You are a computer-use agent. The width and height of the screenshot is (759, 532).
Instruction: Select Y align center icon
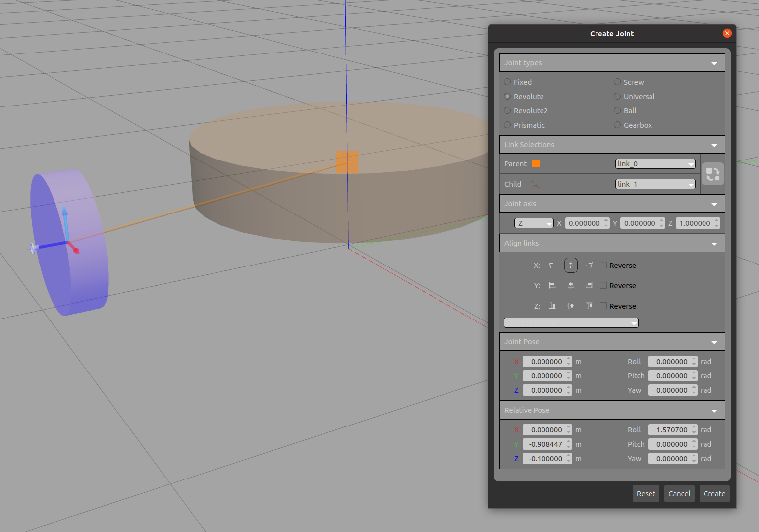click(x=571, y=286)
